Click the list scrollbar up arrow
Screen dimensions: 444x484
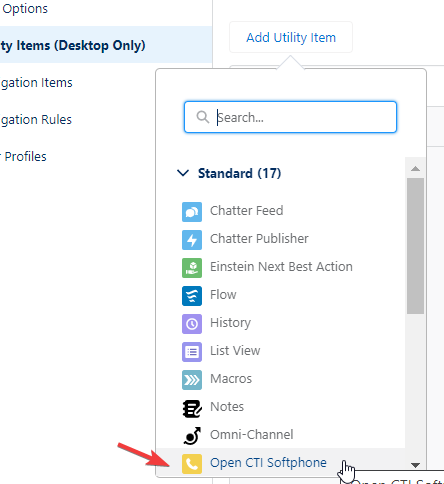415,169
